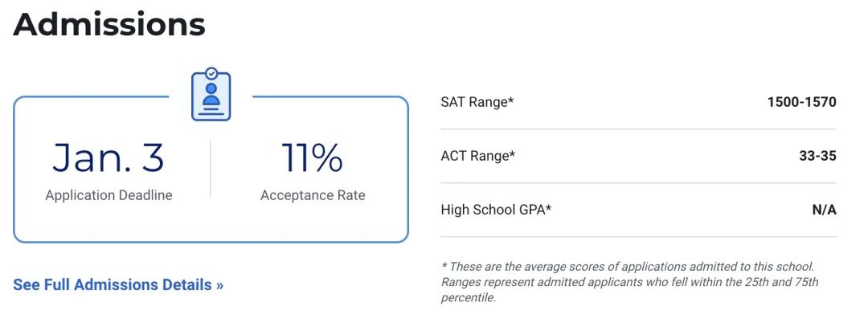The height and width of the screenshot is (327, 868).
Task: Click the 25th and 75th percentile note
Action: (629, 290)
